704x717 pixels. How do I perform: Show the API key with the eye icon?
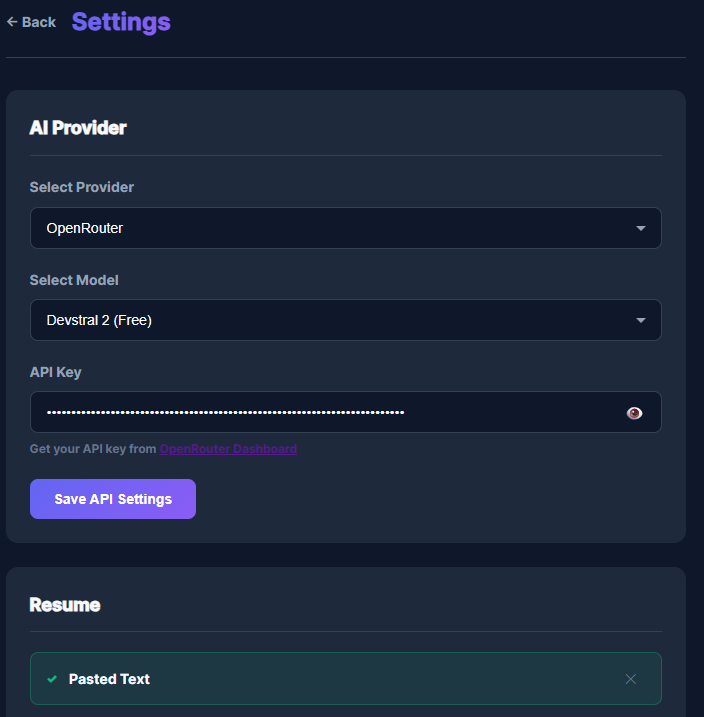click(x=634, y=413)
